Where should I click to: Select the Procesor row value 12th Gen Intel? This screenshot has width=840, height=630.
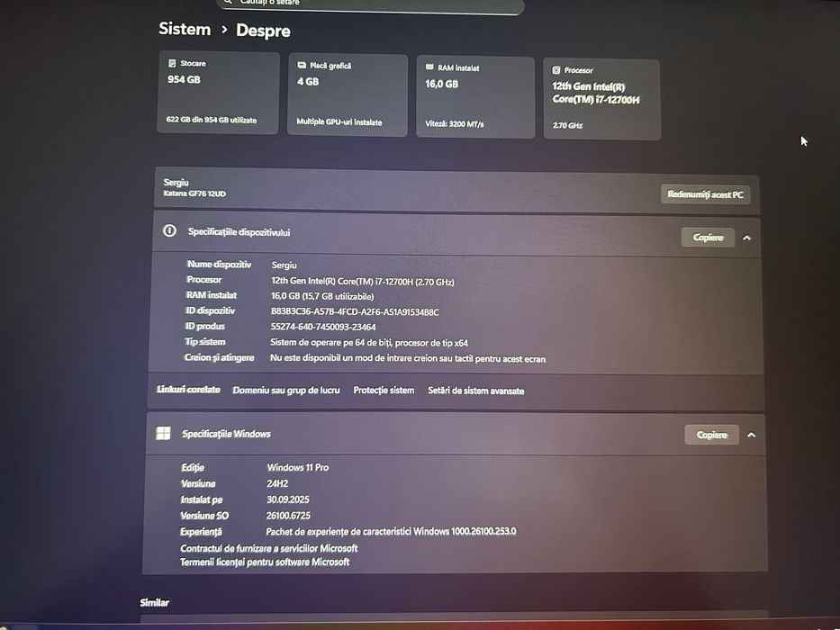(363, 281)
